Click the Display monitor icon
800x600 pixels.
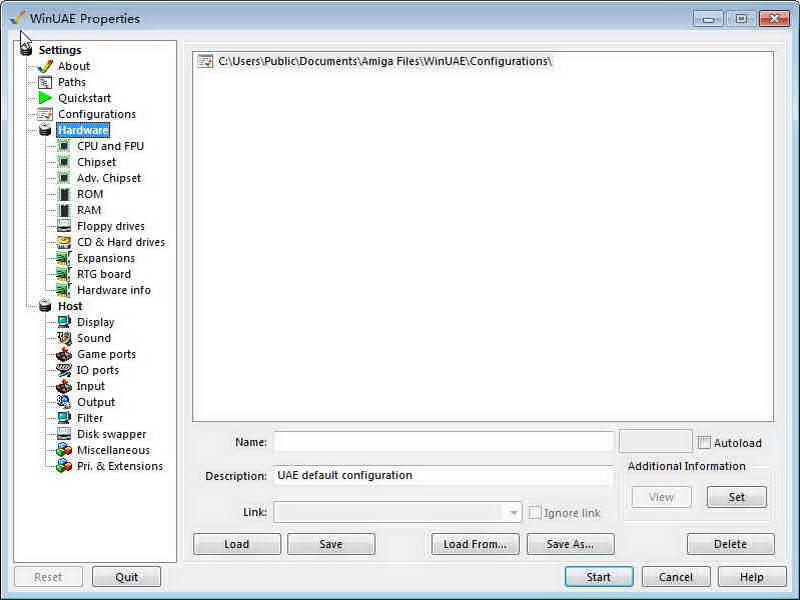tap(64, 322)
